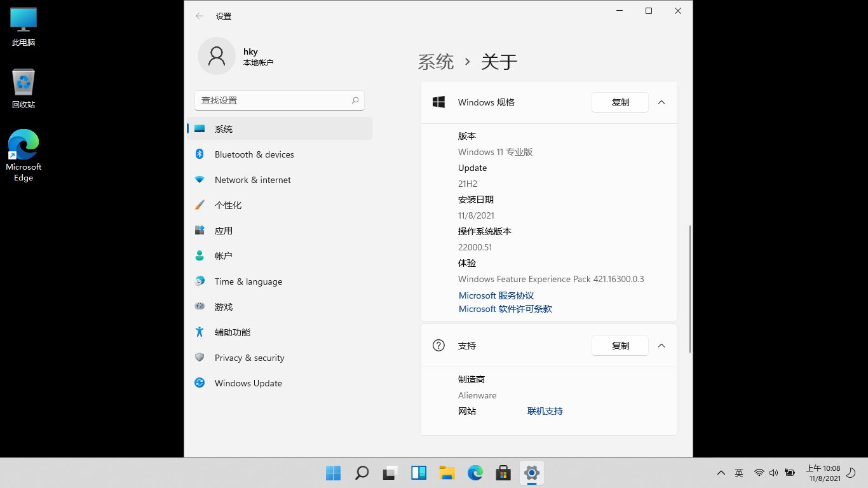Click the search magnifier in 查找设置 box
868x488 pixels.
click(355, 100)
